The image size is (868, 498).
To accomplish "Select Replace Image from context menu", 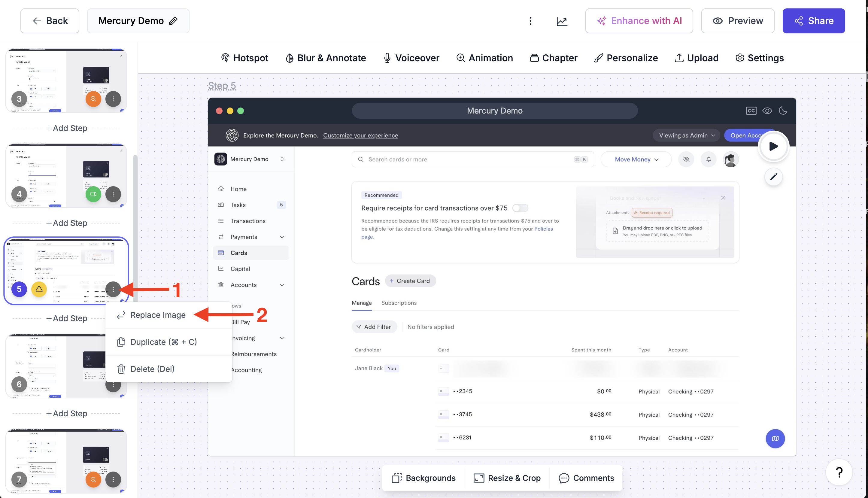I will click(158, 315).
